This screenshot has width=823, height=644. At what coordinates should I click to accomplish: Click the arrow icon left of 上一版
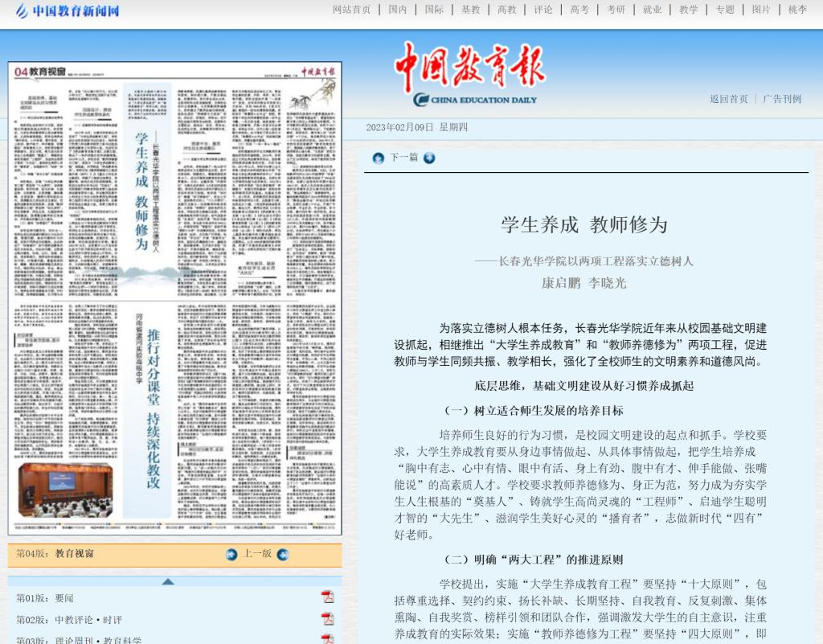[x=231, y=554]
